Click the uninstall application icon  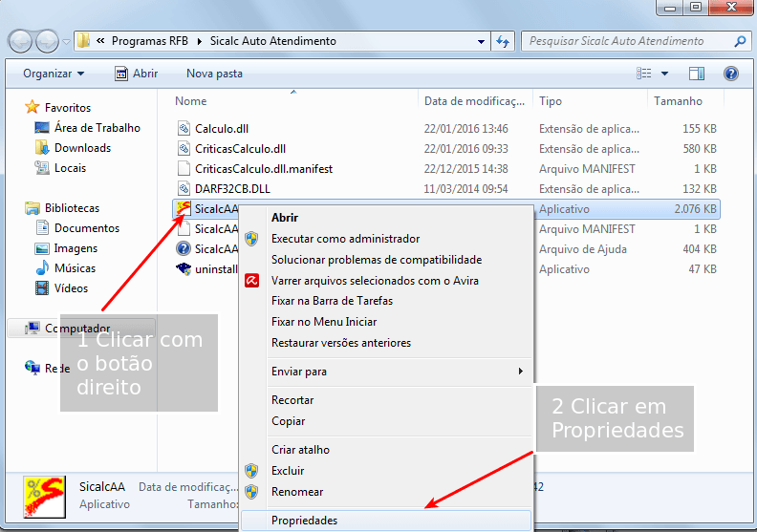pyautogui.click(x=184, y=269)
